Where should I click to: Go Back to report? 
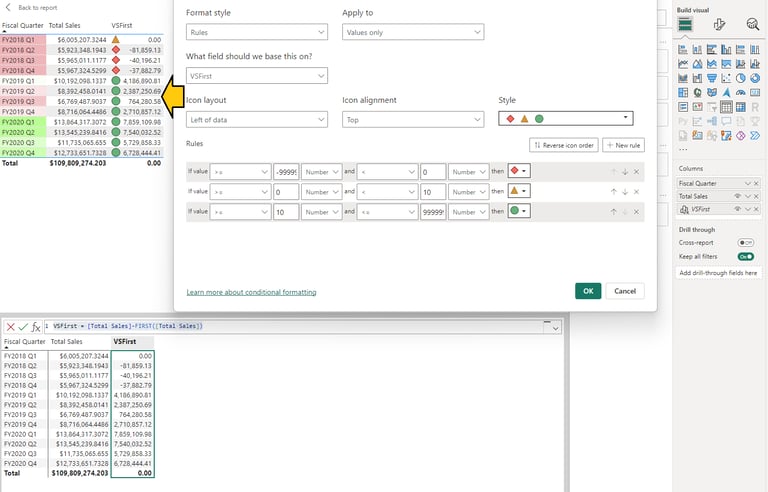coord(31,7)
